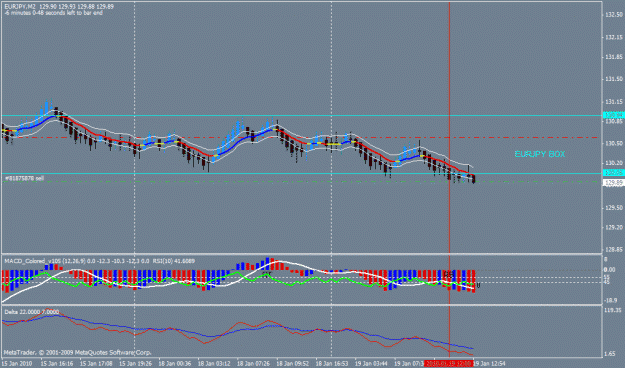
Task: Select the EURJPY BOX label
Action: tap(539, 154)
